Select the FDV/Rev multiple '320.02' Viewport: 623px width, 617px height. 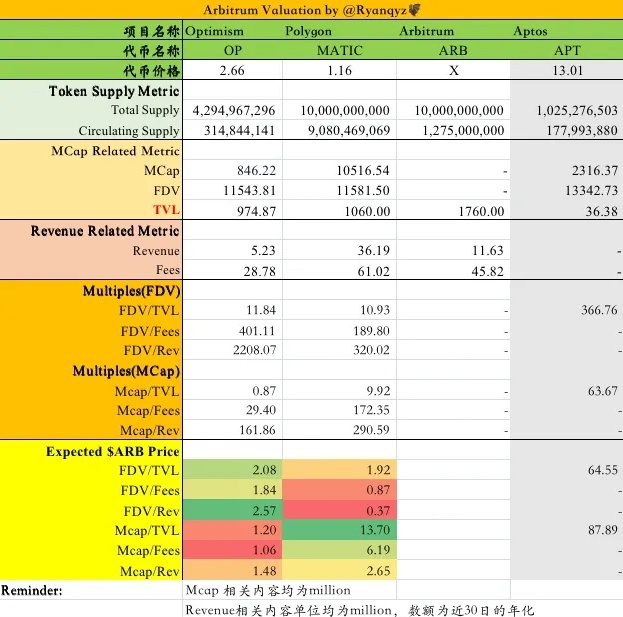click(371, 350)
